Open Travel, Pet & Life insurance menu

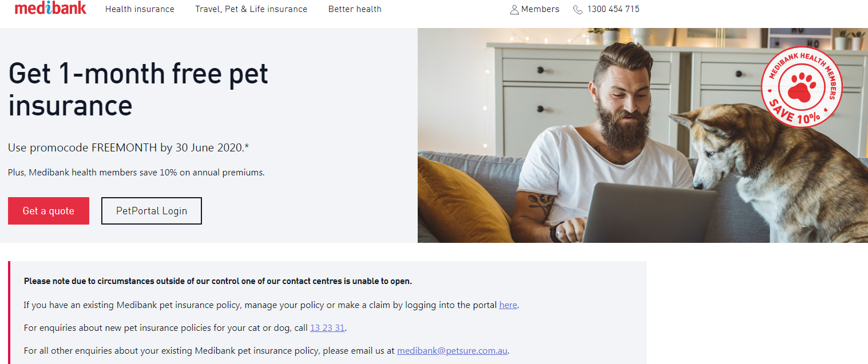point(251,9)
